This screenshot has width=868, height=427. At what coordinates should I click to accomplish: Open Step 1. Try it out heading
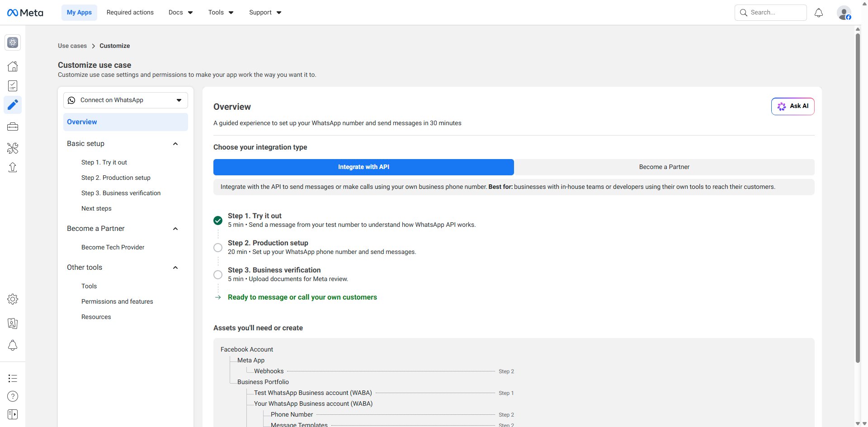[x=255, y=216]
